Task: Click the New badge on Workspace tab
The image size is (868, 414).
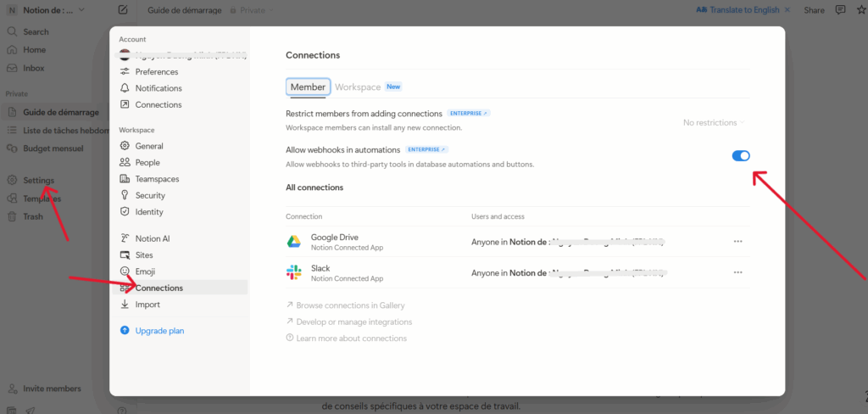Action: click(393, 87)
